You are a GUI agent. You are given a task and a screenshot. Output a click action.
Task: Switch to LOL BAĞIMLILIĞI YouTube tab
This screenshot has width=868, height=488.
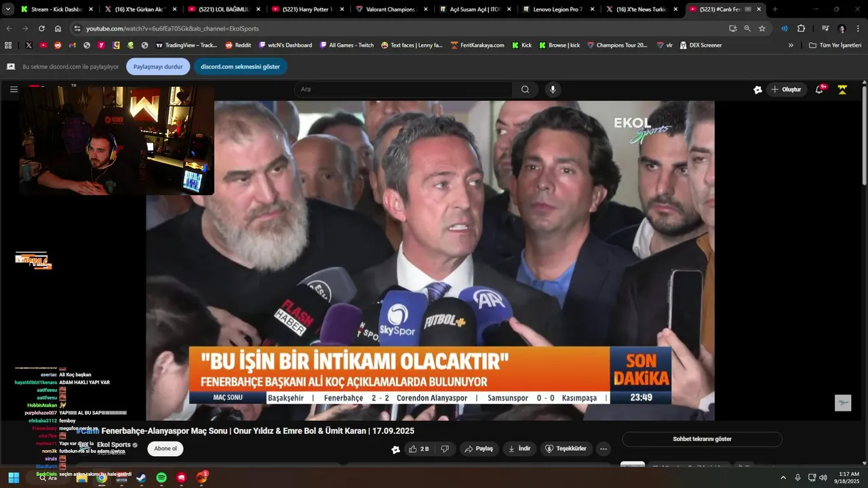point(224,9)
